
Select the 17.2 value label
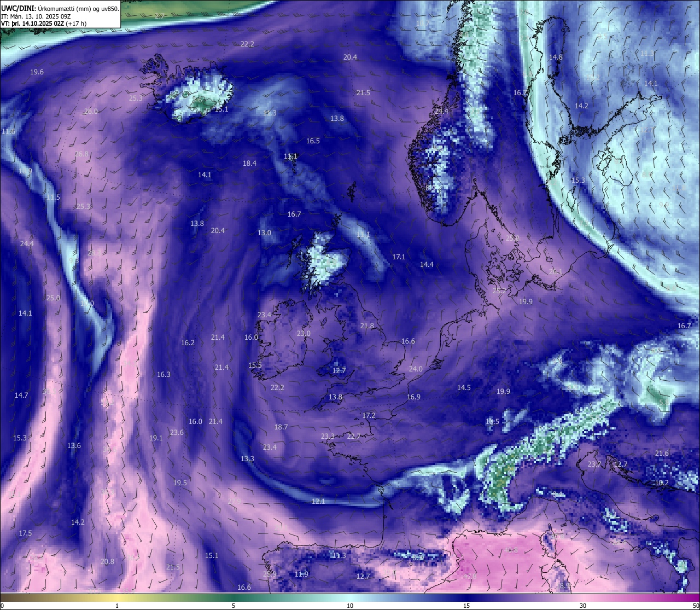pyautogui.click(x=369, y=415)
